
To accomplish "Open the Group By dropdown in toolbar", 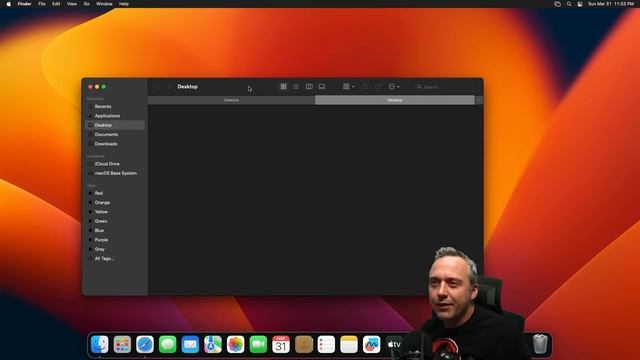I will click(349, 87).
